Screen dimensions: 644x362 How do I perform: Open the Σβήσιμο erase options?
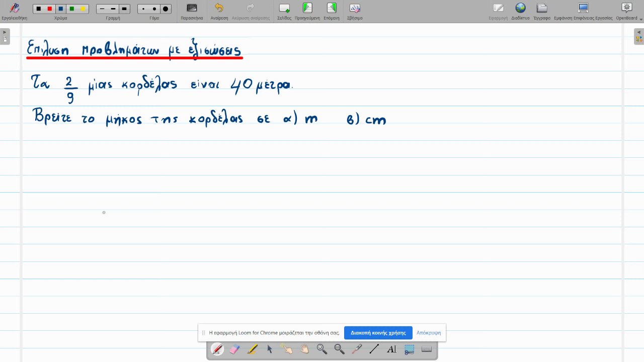click(355, 11)
